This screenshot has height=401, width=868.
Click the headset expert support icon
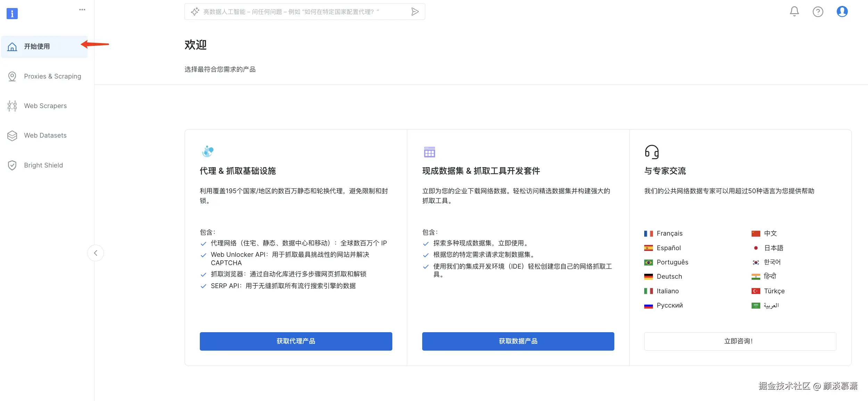coord(652,152)
